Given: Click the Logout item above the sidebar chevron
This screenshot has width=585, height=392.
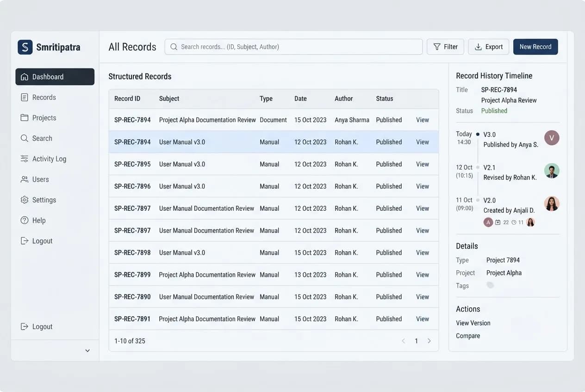Looking at the screenshot, I should [x=37, y=327].
